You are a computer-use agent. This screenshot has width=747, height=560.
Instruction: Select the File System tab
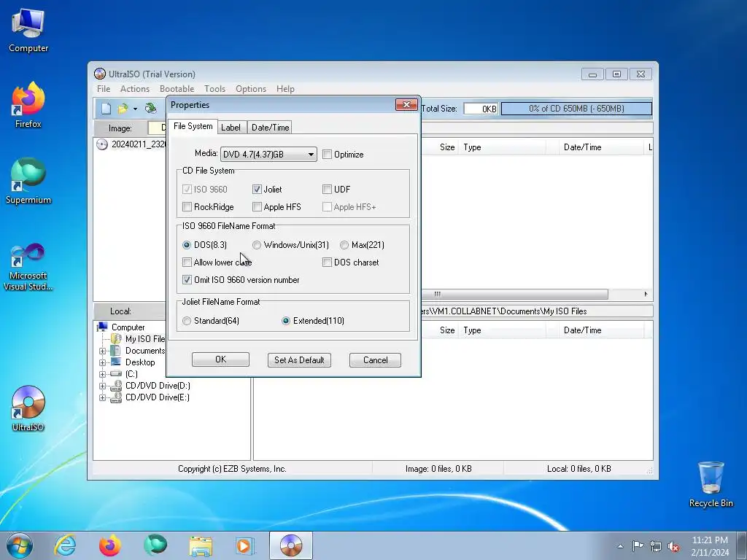(193, 126)
